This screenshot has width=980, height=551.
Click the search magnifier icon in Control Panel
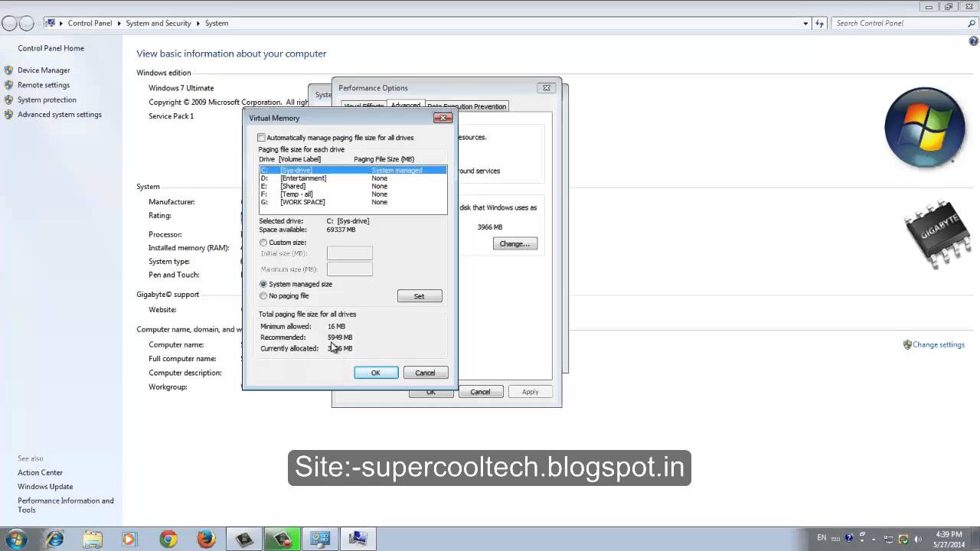[x=972, y=23]
